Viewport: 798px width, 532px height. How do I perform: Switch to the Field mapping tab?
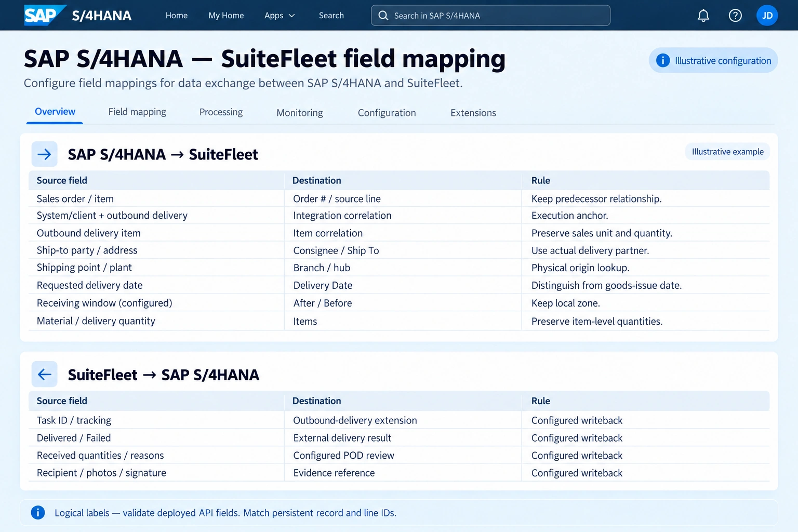tap(137, 112)
